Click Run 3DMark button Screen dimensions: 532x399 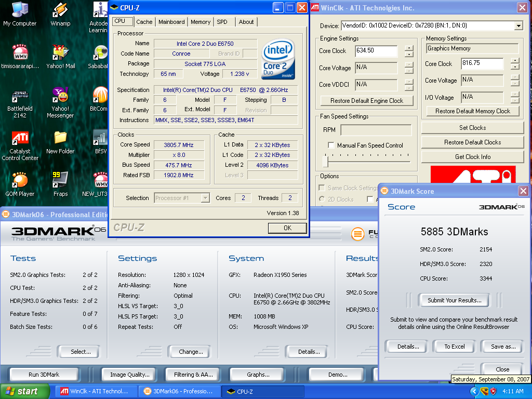coord(44,375)
